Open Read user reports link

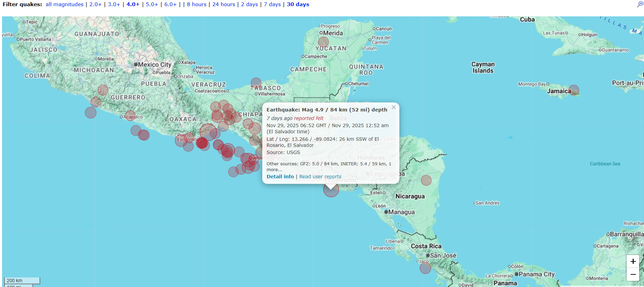click(x=320, y=177)
